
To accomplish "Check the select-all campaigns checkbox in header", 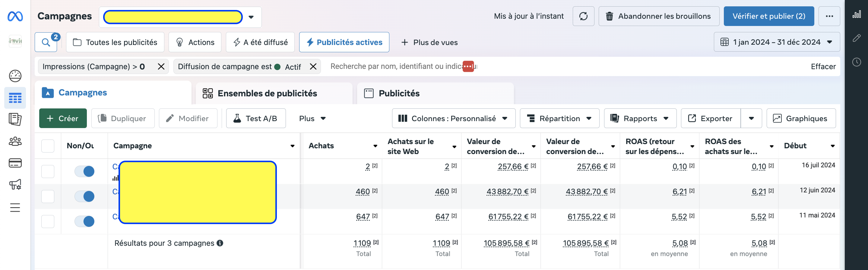I will 48,146.
